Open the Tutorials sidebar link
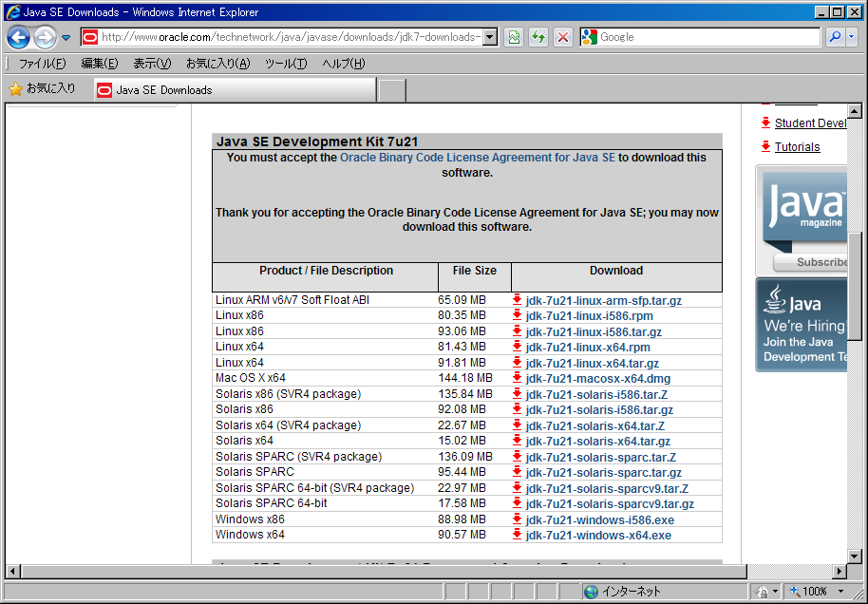868x604 pixels. coord(797,146)
